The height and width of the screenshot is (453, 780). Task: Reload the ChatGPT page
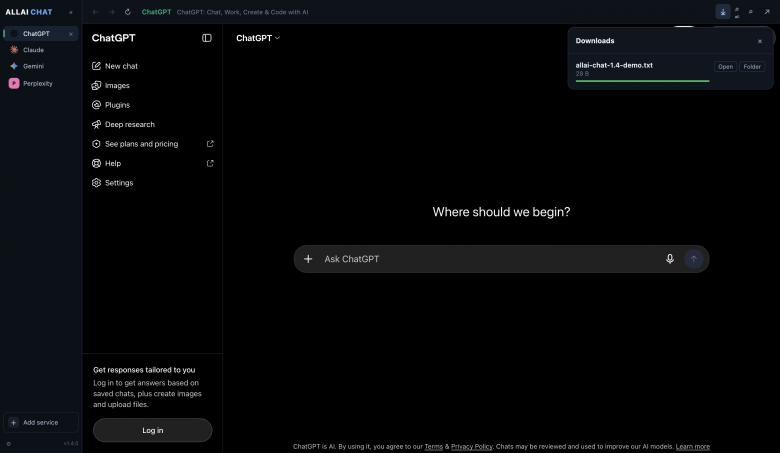coord(128,12)
